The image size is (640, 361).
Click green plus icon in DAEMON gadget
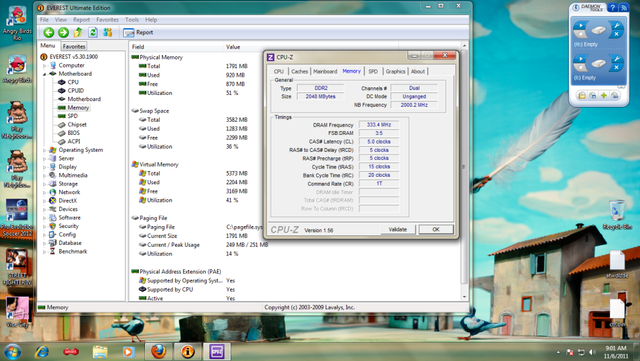pos(603,96)
